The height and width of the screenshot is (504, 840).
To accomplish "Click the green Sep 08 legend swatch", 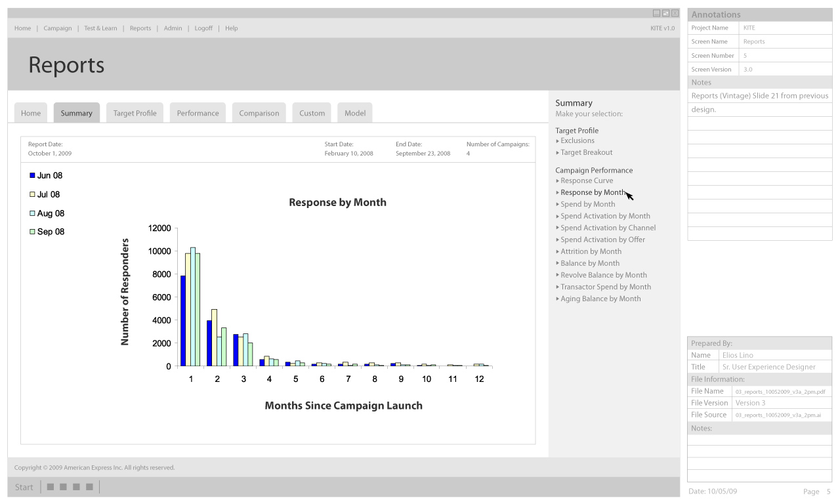I will coord(32,232).
